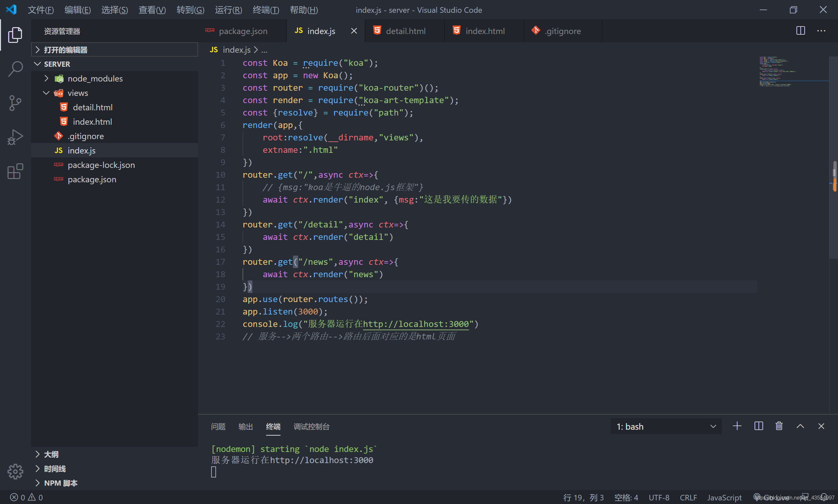Open package.json in the file tree
Screen dimensions: 838x504
pyautogui.click(x=115, y=179)
